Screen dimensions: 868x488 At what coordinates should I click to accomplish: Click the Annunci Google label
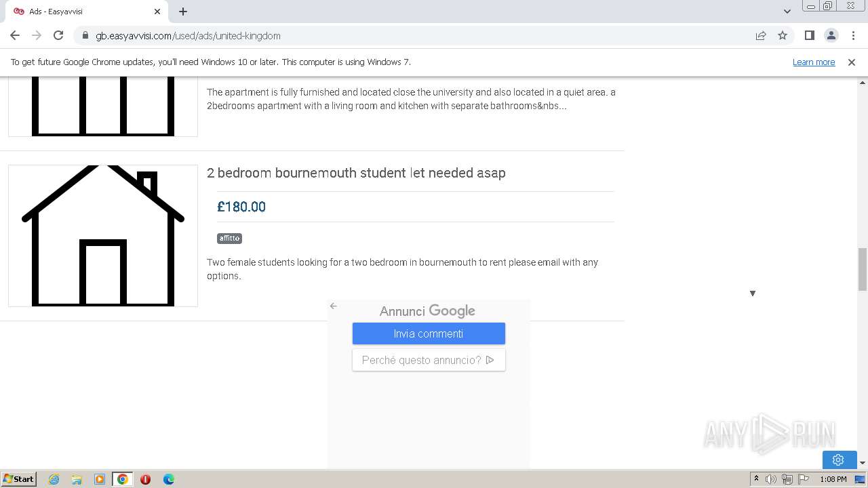click(427, 311)
